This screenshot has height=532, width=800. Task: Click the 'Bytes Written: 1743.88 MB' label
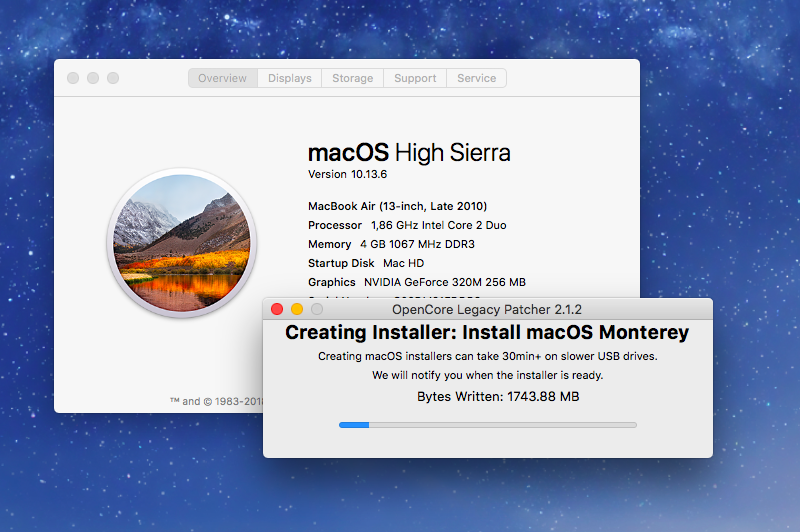pos(498,397)
